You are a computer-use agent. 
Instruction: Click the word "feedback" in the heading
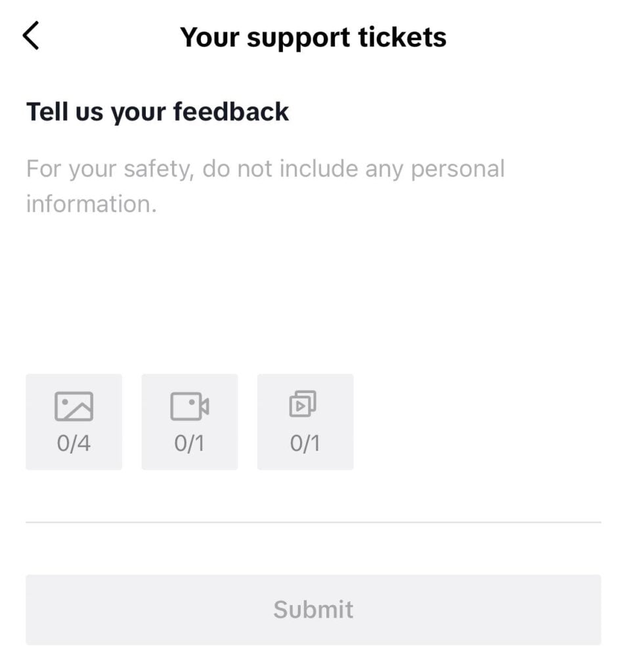[x=231, y=112]
